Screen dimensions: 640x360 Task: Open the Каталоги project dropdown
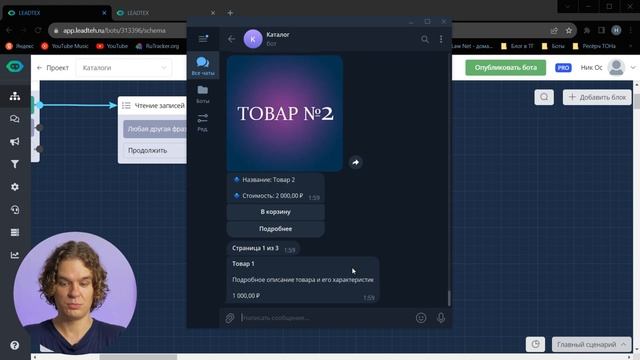[x=124, y=68]
